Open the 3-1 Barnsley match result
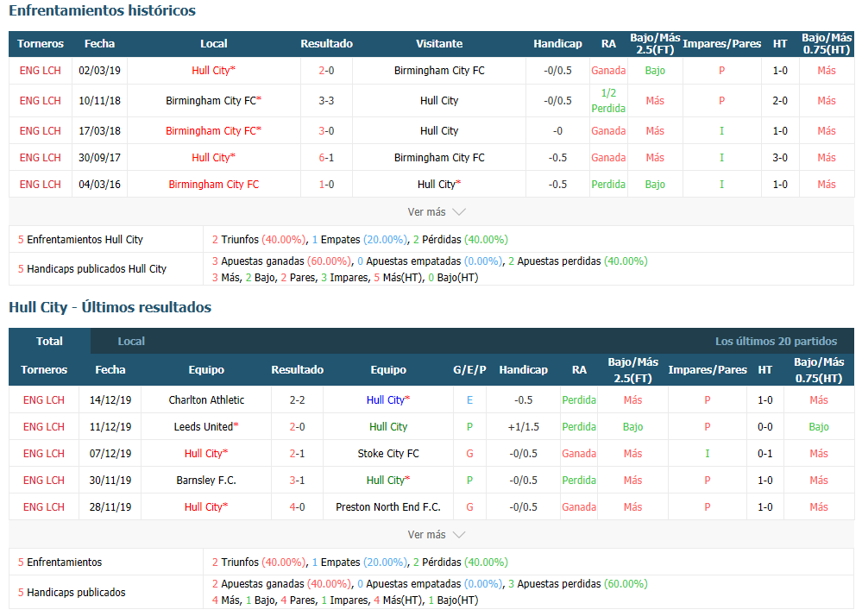Viewport: 862px width, 616px height. [297, 480]
